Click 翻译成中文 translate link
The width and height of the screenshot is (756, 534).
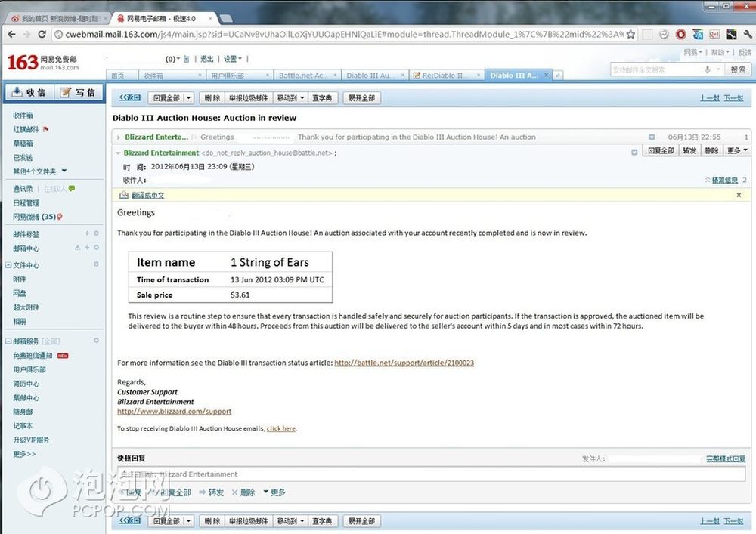(x=147, y=195)
